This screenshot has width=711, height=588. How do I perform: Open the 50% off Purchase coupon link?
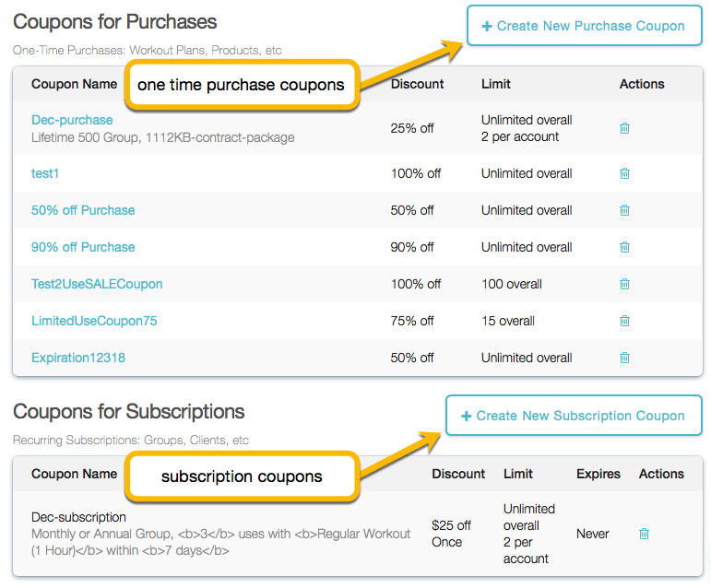tap(83, 210)
